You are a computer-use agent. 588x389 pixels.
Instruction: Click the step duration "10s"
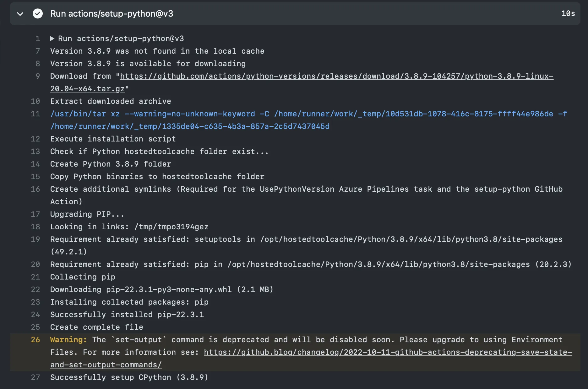pyautogui.click(x=568, y=14)
